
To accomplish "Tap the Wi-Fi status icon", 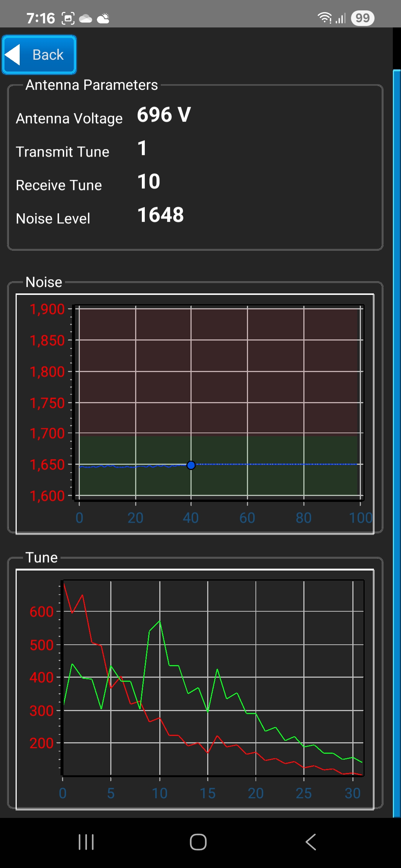I will 324,18.
